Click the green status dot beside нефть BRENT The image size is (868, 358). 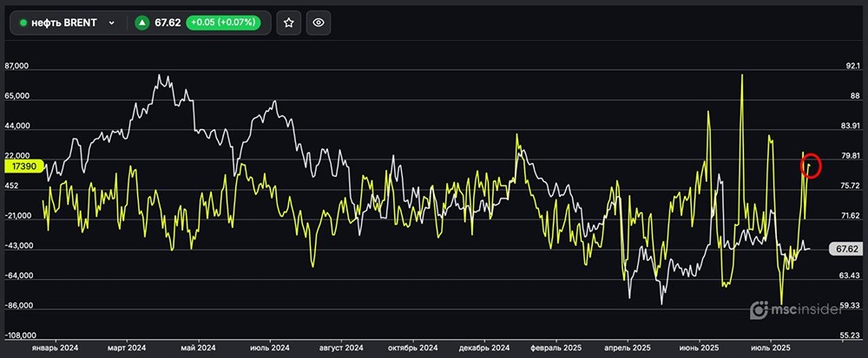23,23
